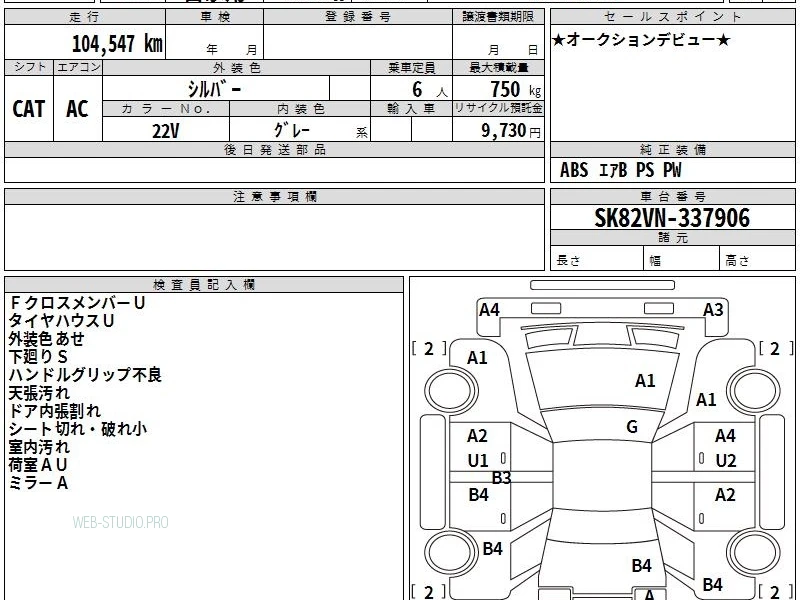Viewport: 800px width, 600px height.
Task: Click the 高さ dimension cell
Action: pos(757,258)
